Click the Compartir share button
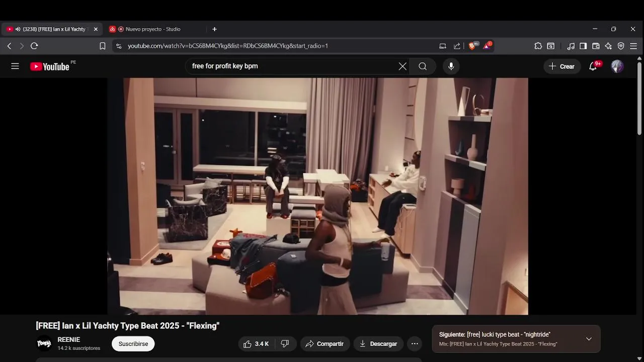Screen dimensions: 644x362 coord(325,344)
